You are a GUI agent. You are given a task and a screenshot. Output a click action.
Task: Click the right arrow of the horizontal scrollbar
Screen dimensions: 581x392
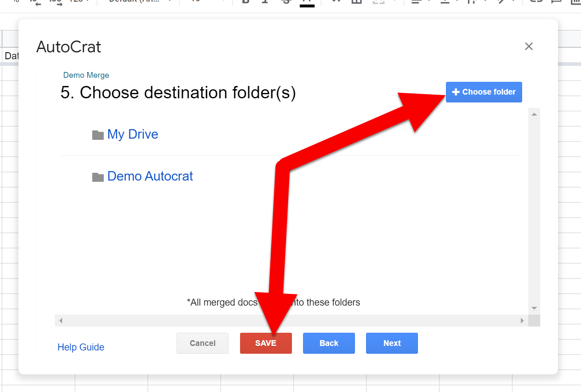(522, 320)
